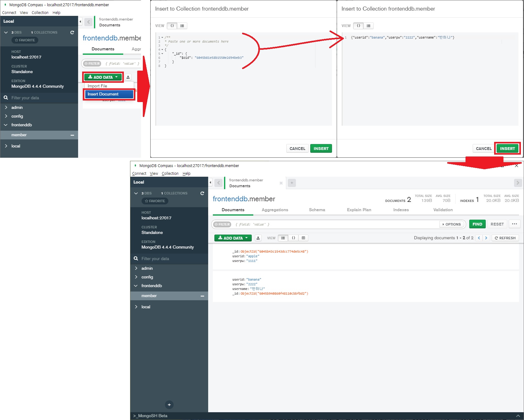Screen dimensions: 524x420
Task: Select JSON view in the second Insert dialog
Action: coord(358,26)
